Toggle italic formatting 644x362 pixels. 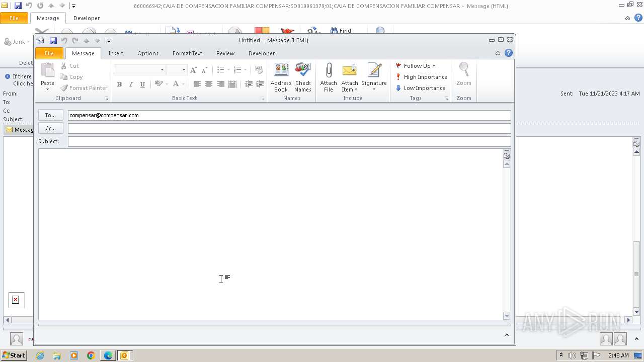131,84
